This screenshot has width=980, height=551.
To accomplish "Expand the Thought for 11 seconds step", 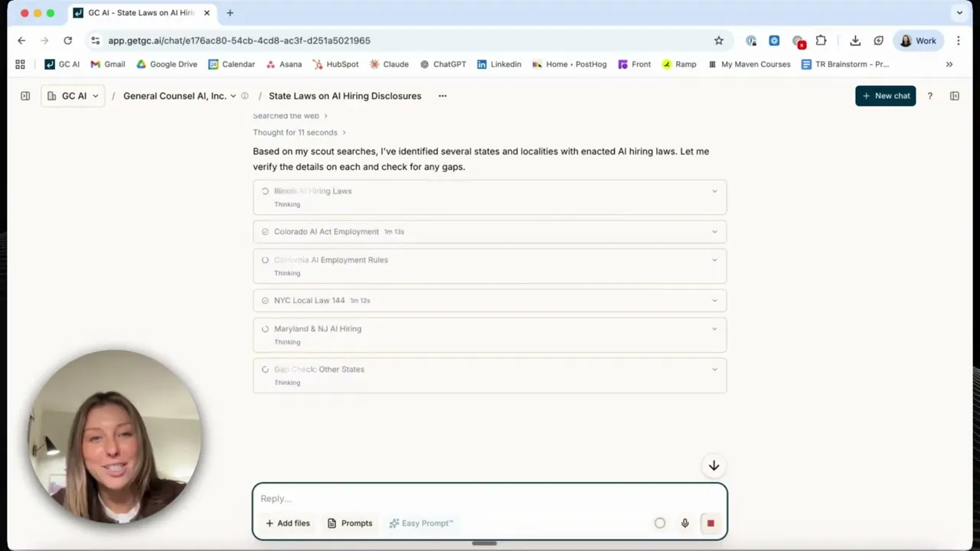I will (299, 132).
